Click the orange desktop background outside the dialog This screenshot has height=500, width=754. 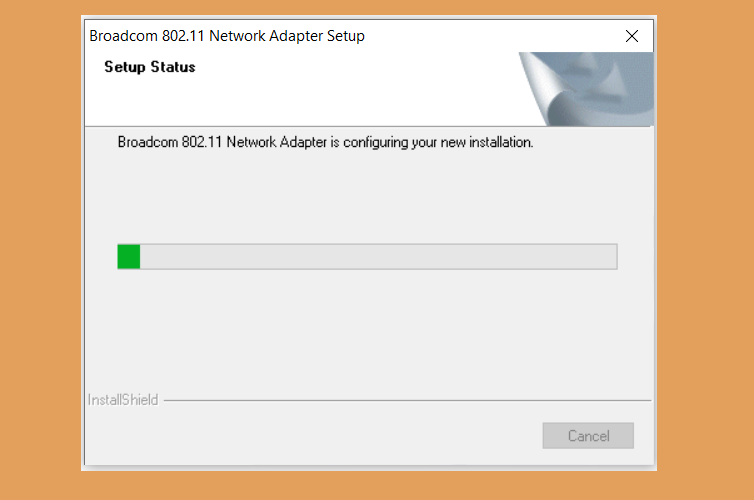coord(704,240)
